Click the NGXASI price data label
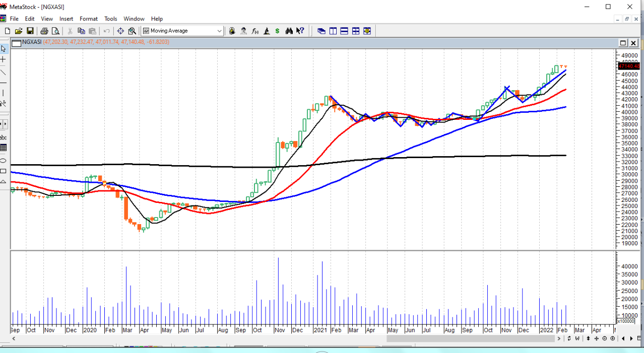Image resolution: width=644 pixels, height=353 pixels. point(106,42)
